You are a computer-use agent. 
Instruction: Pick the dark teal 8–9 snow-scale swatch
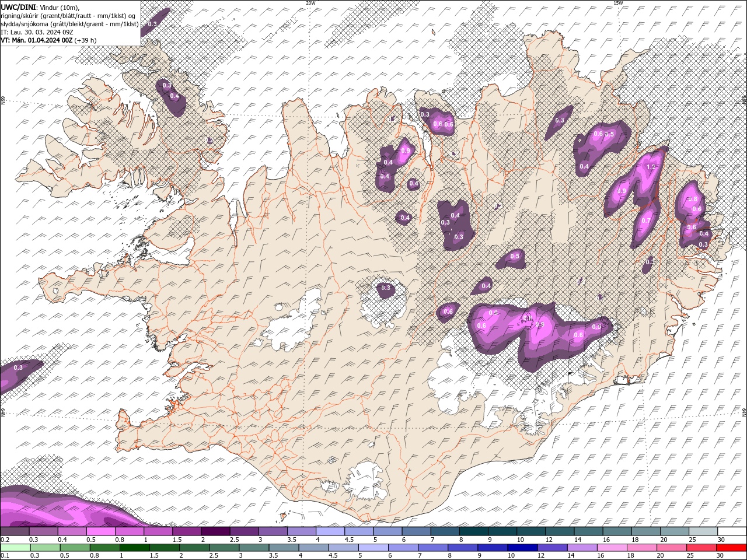point(474,531)
